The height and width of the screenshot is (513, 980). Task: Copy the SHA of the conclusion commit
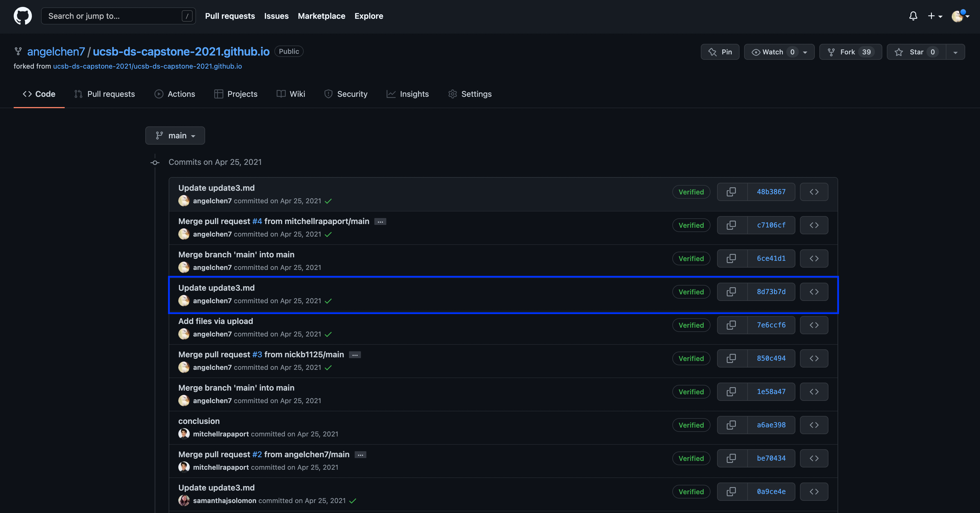tap(732, 425)
